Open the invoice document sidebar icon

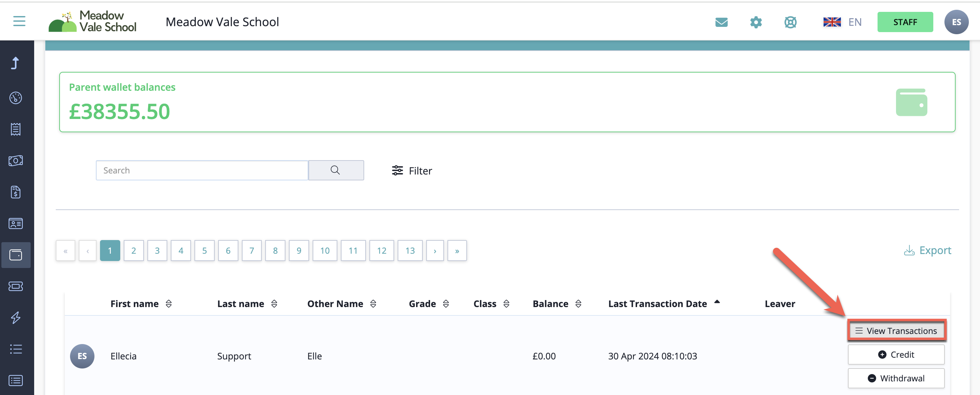[16, 192]
